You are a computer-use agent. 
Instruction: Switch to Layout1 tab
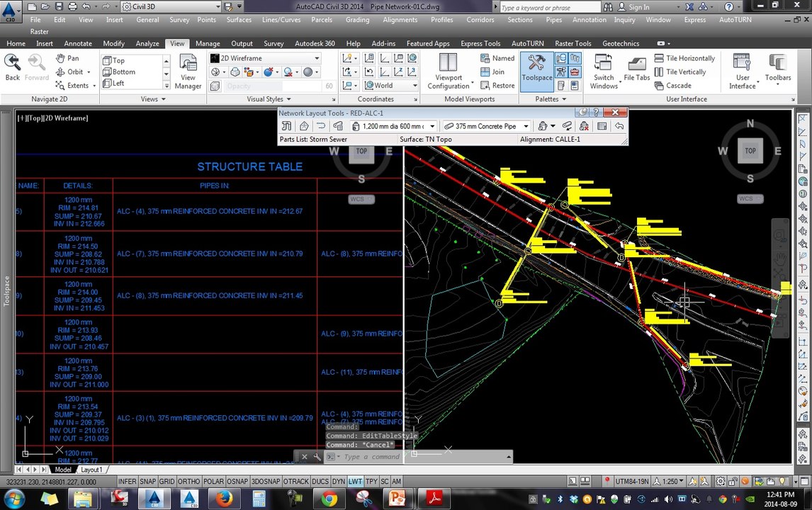coord(91,470)
